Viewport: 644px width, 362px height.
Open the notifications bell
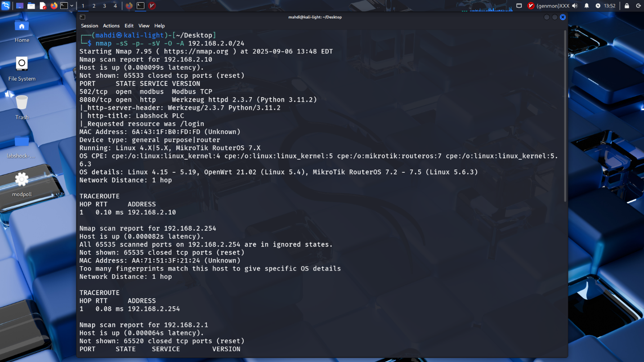click(x=586, y=6)
